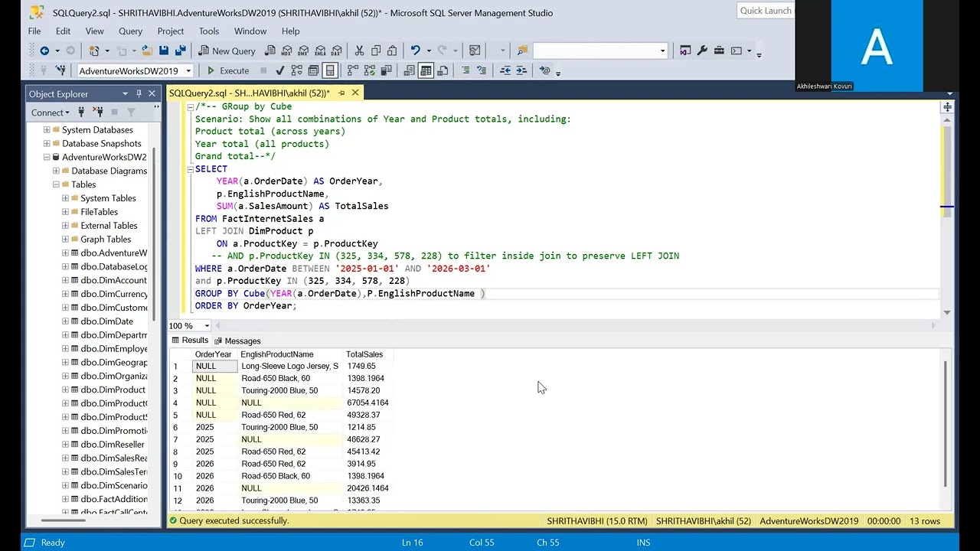Select results cell 67054.4164

tap(367, 403)
